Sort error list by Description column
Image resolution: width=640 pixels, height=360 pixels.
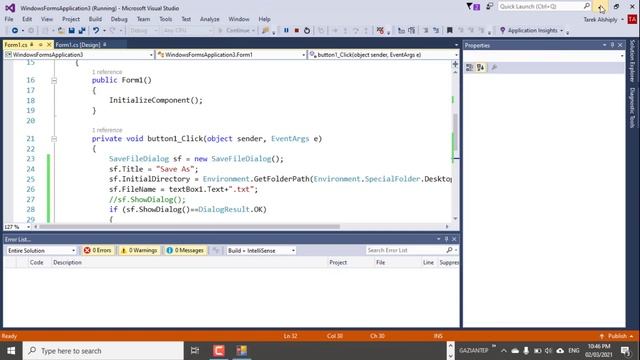[67, 262]
